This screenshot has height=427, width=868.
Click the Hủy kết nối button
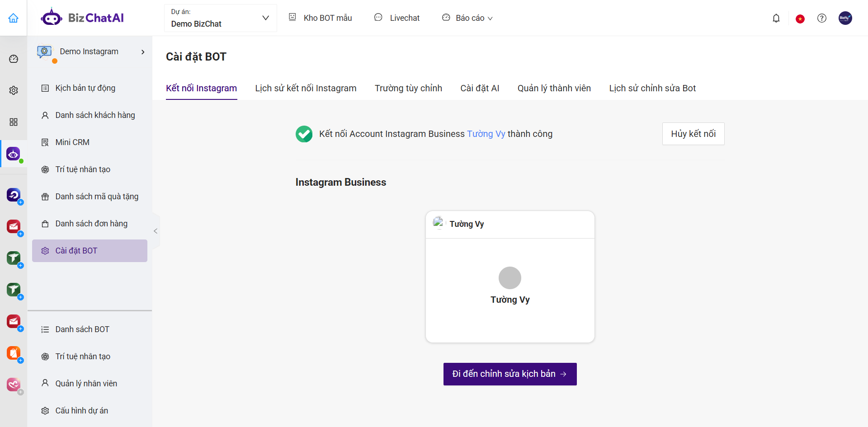[693, 134]
